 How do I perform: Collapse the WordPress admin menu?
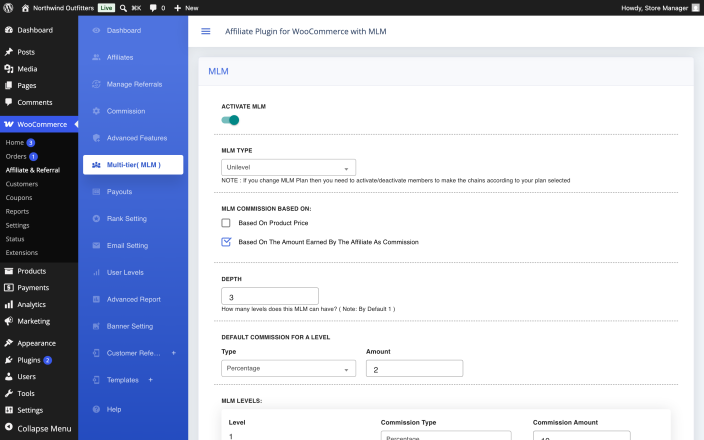tap(39, 428)
